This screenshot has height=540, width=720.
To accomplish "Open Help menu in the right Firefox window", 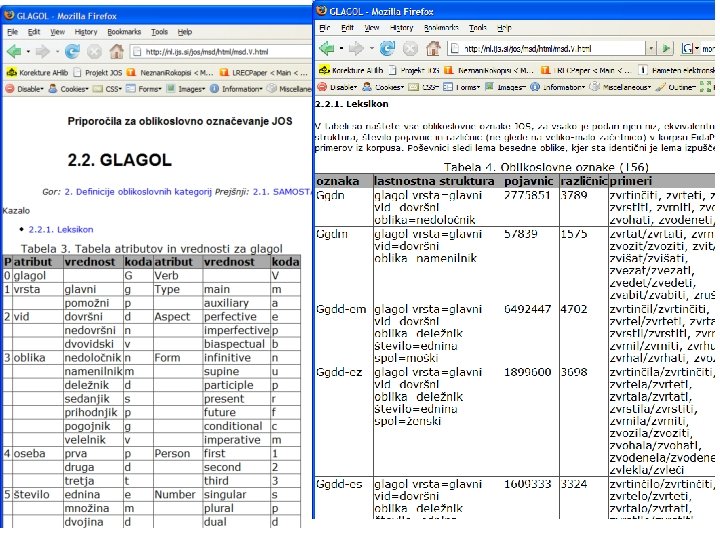I will point(504,28).
